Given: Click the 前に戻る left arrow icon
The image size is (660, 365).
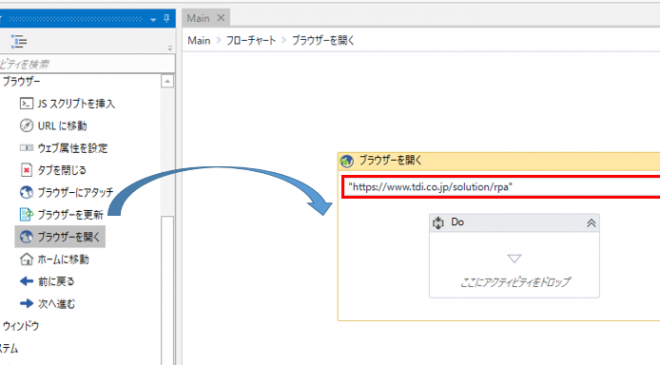Looking at the screenshot, I should pos(27,281).
